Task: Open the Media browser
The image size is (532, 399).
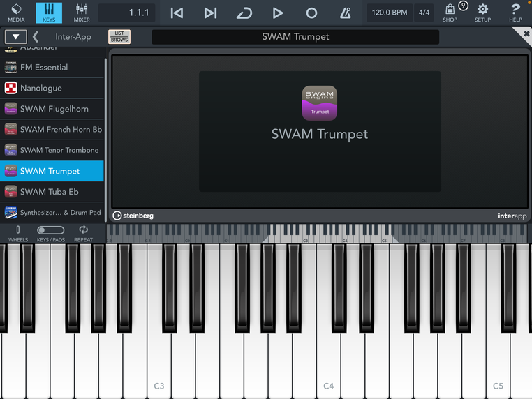Action: 16,13
